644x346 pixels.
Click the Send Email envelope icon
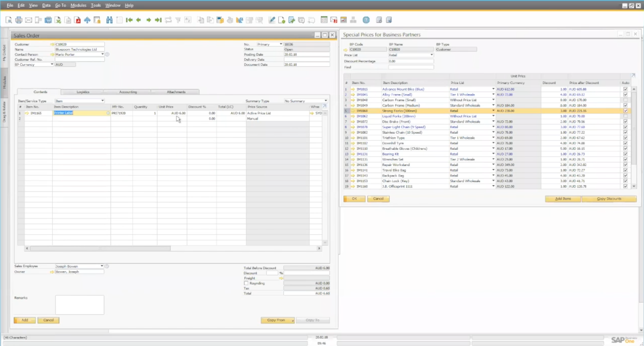[x=29, y=20]
